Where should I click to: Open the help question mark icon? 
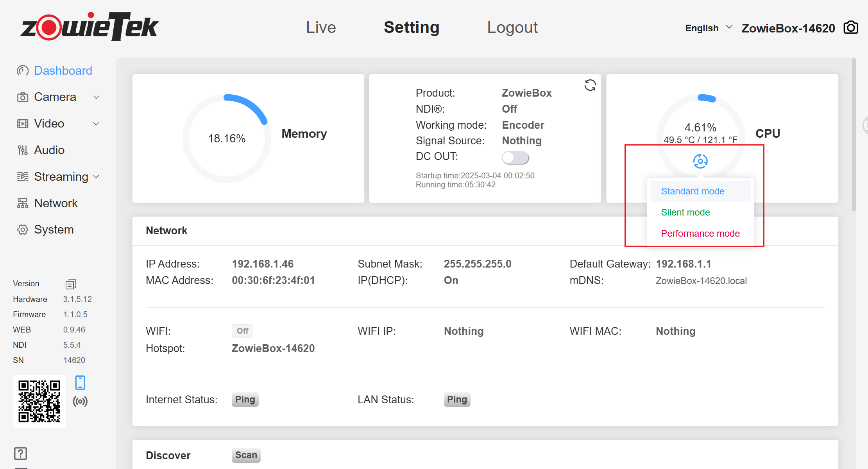20,453
